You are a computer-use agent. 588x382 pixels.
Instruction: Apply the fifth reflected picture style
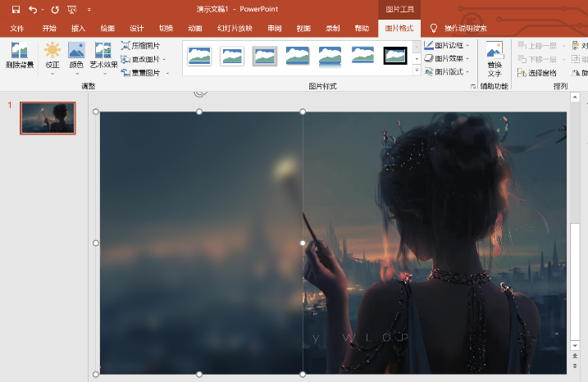pyautogui.click(x=330, y=57)
